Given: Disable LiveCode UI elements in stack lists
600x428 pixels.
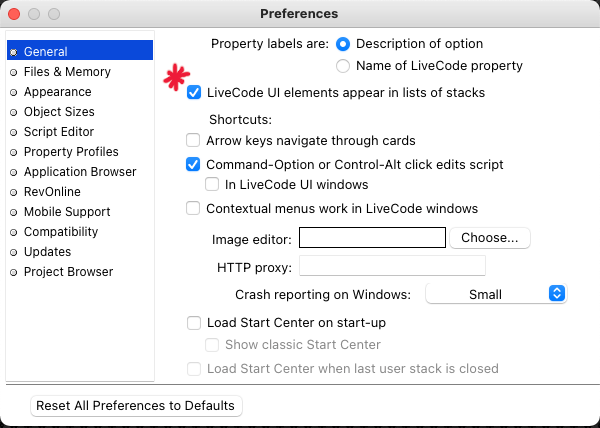Looking at the screenshot, I should tap(194, 93).
